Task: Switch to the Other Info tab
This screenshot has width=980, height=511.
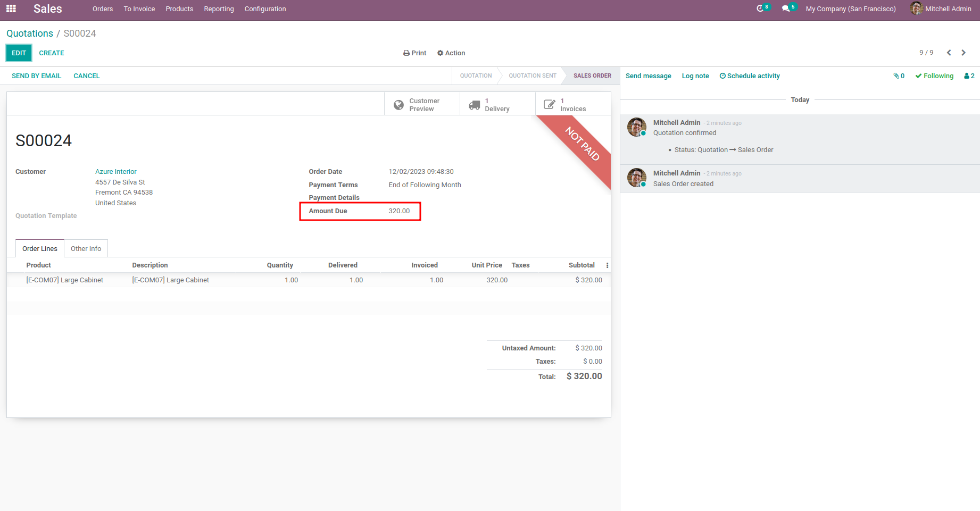Action: click(x=86, y=249)
